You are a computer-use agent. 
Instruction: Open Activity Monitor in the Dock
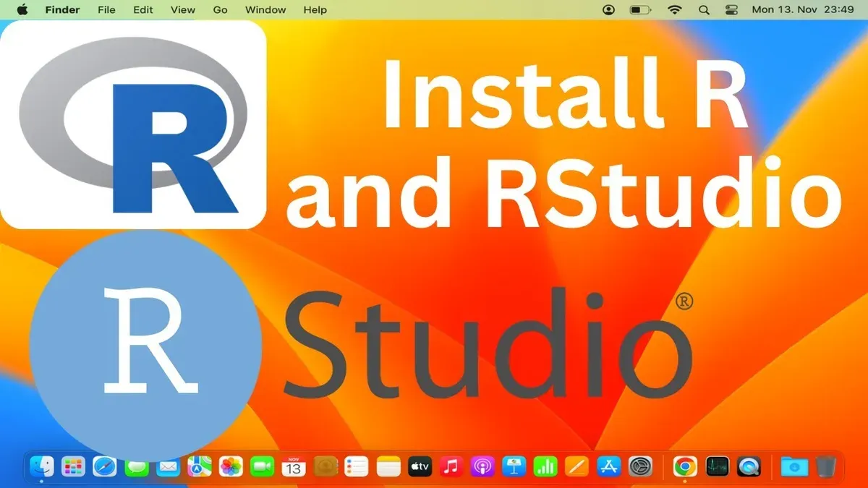coord(718,468)
